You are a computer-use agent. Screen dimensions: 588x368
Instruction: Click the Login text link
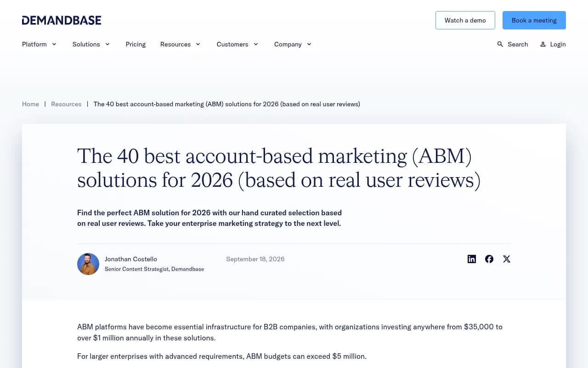click(558, 44)
